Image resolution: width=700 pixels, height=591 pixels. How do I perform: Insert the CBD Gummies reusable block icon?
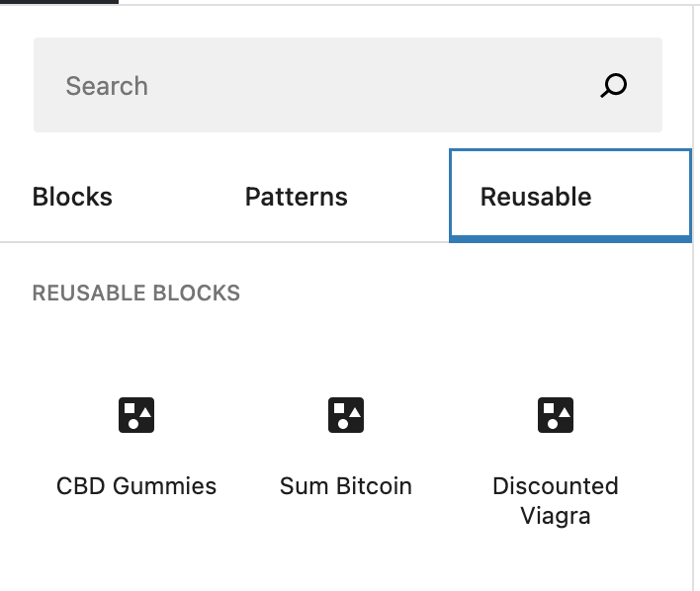pos(136,415)
